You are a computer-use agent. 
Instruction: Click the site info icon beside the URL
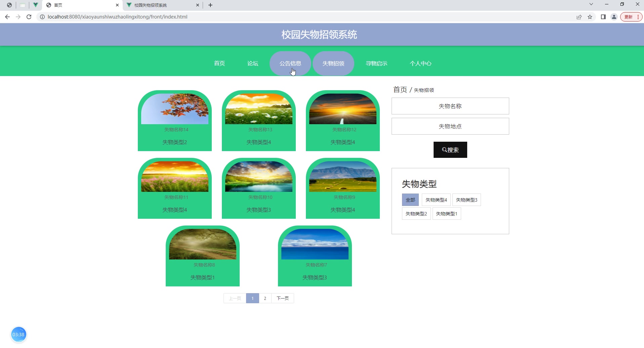pos(42,16)
